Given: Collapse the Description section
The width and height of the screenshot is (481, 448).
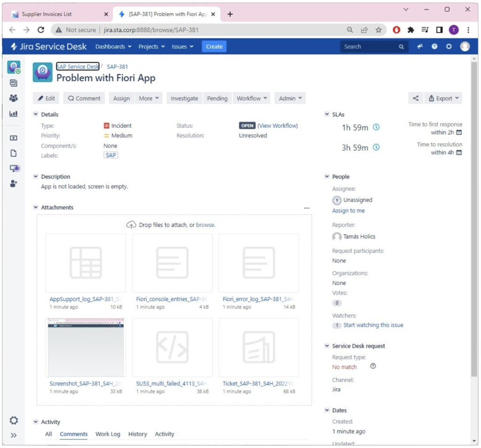Looking at the screenshot, I should (x=36, y=176).
